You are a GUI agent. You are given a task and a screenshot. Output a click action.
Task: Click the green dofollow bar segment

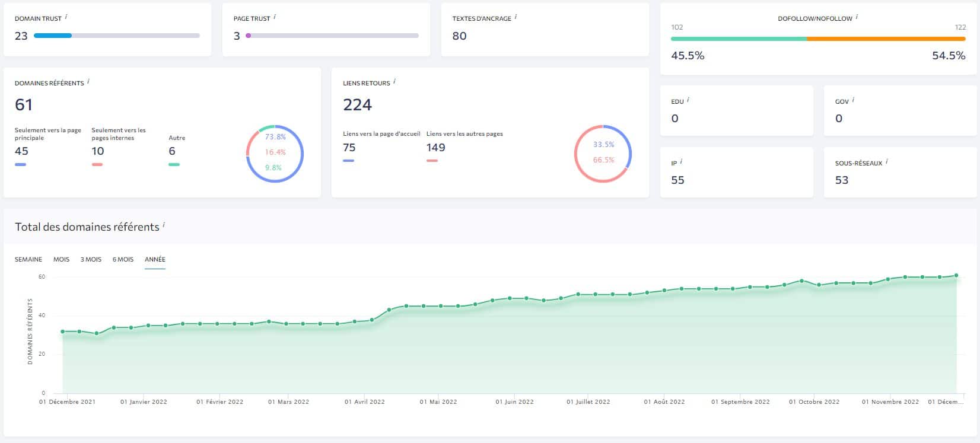click(739, 39)
